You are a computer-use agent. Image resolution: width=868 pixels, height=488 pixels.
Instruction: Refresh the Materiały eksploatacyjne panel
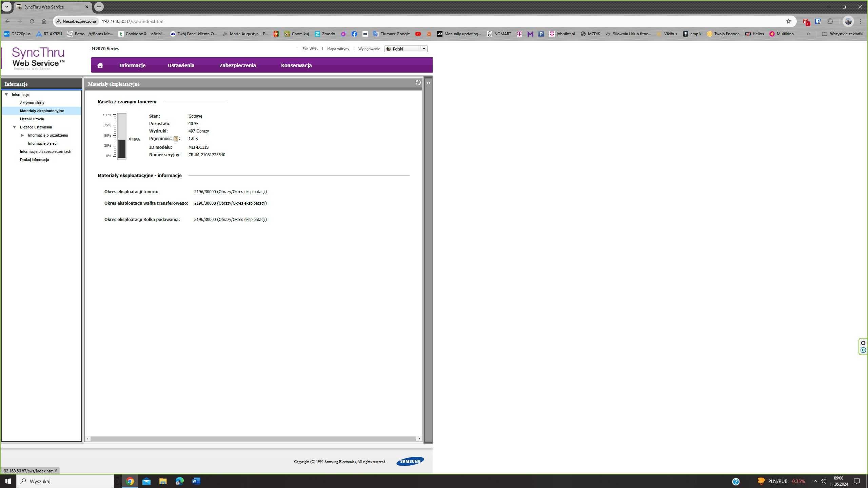click(418, 83)
